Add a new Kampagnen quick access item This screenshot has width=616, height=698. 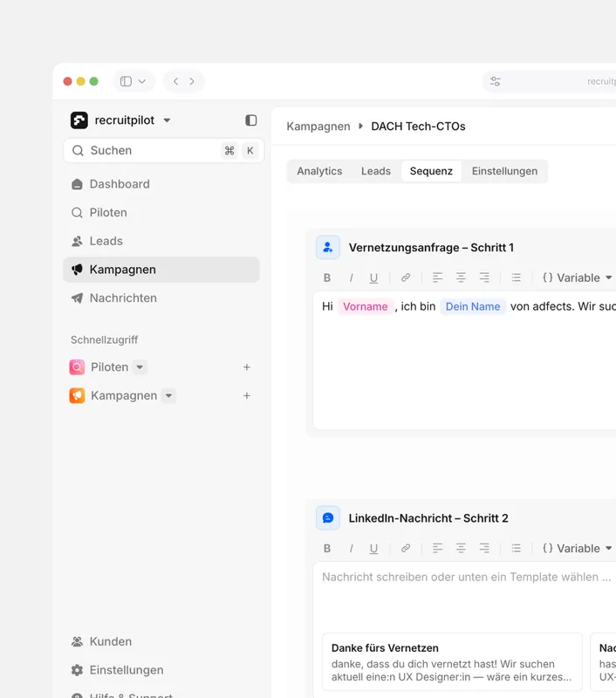(247, 396)
